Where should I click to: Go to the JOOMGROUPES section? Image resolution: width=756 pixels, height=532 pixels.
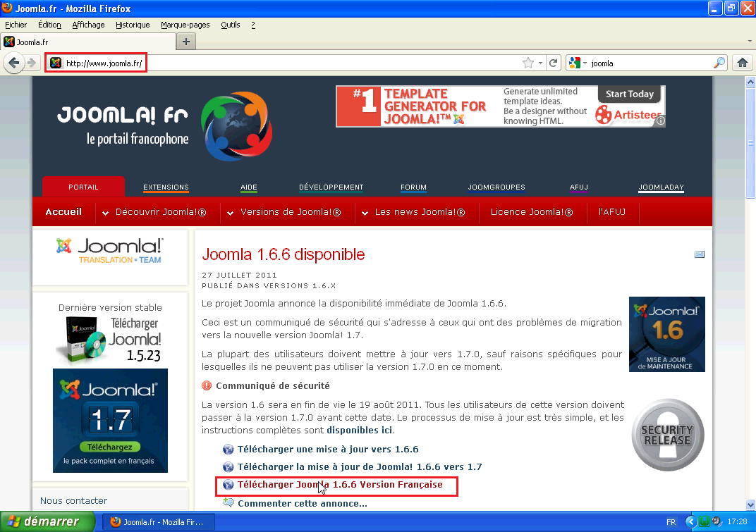coord(496,187)
